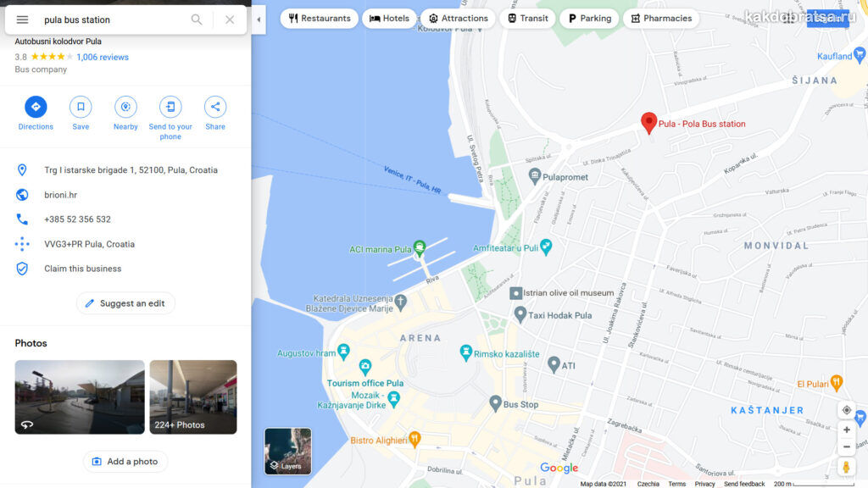Send location to your phone
This screenshot has width=868, height=488.
point(170,118)
